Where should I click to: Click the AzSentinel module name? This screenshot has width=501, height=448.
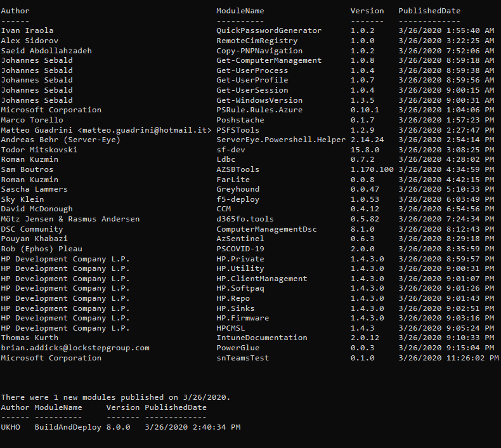point(240,239)
